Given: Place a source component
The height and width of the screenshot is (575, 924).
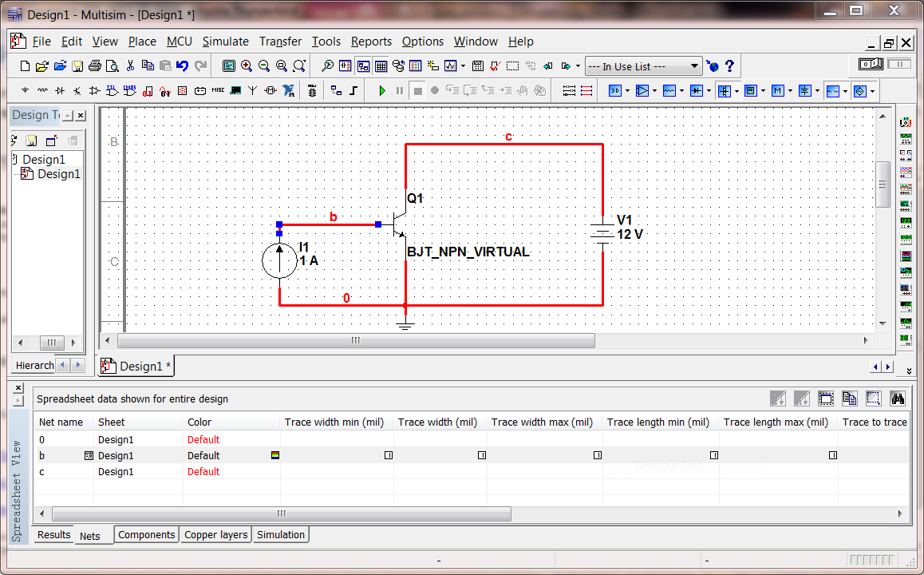Looking at the screenshot, I should click(25, 91).
